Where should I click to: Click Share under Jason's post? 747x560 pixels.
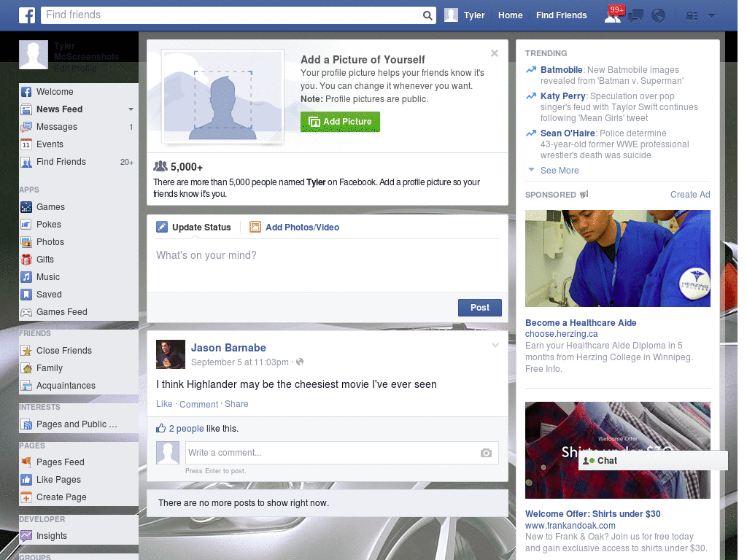(x=236, y=404)
